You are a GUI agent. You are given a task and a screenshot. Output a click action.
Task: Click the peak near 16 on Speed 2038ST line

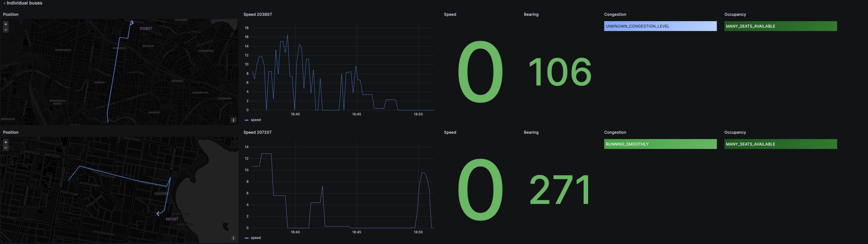click(x=287, y=35)
